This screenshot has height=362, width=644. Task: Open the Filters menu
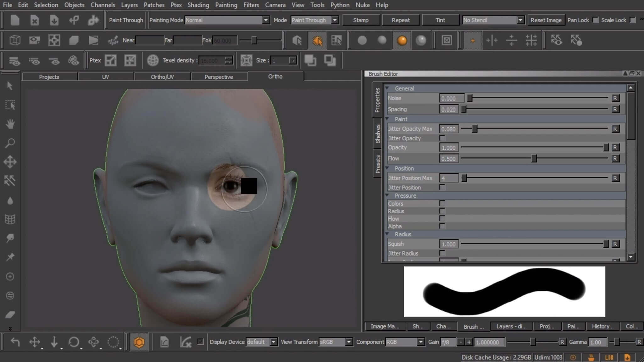[251, 5]
